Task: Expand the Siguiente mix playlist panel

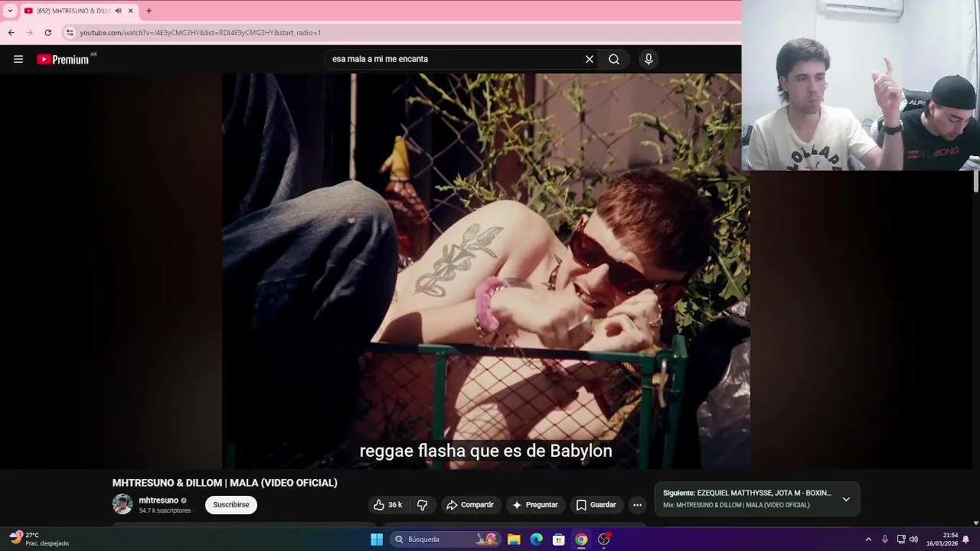Action: click(x=846, y=499)
